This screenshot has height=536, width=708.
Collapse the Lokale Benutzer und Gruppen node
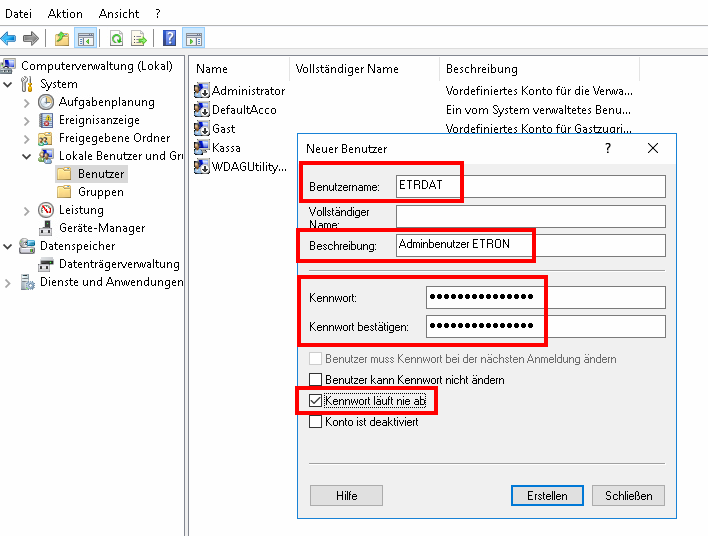[27, 156]
